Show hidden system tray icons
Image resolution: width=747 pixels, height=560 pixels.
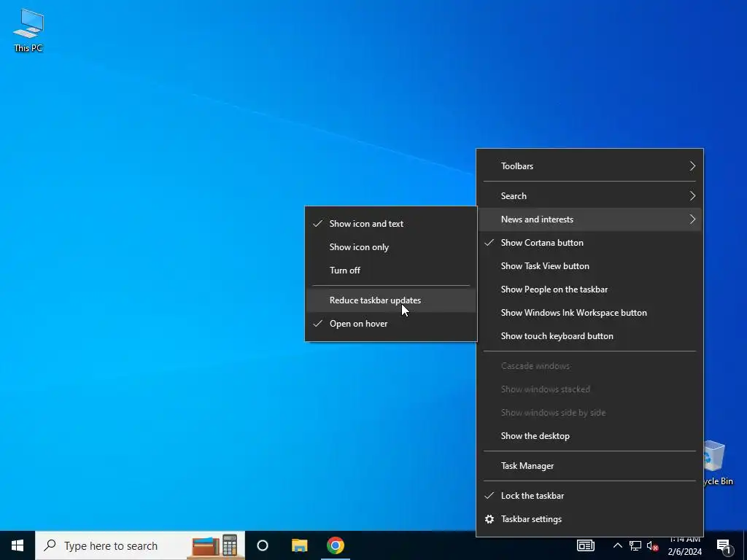point(617,545)
